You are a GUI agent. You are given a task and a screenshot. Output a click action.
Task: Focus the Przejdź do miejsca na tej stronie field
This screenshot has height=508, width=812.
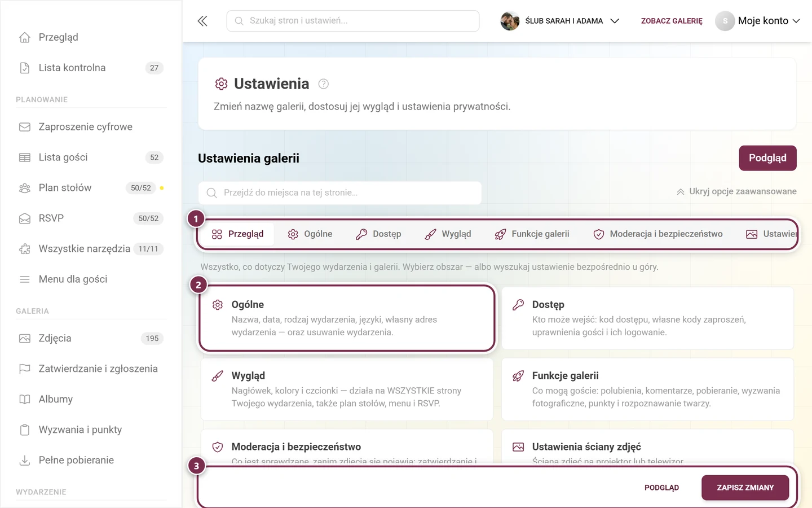click(340, 193)
